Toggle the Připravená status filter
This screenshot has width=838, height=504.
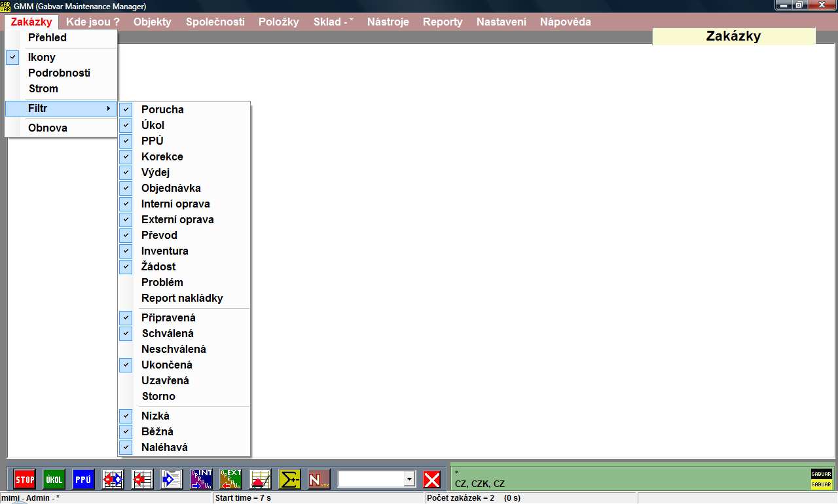coord(185,317)
